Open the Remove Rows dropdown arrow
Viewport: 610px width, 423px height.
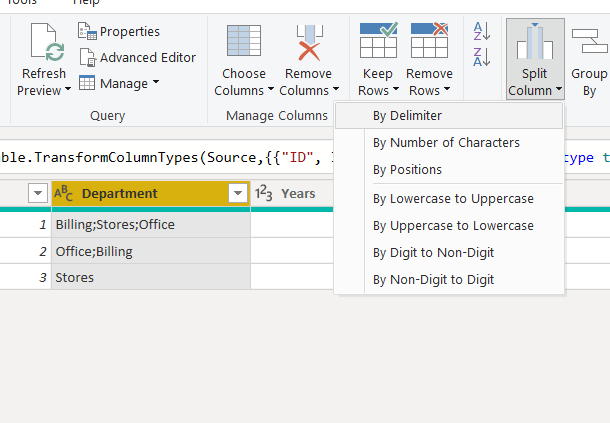tap(447, 89)
